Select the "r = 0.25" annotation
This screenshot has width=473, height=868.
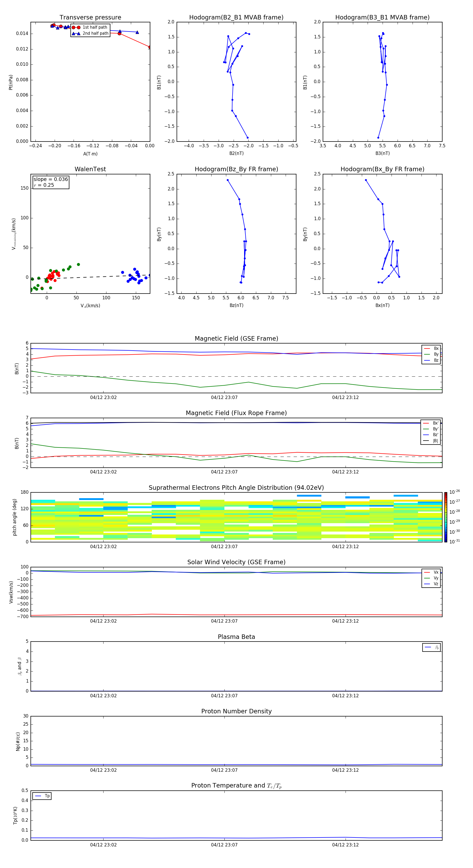(x=44, y=185)
